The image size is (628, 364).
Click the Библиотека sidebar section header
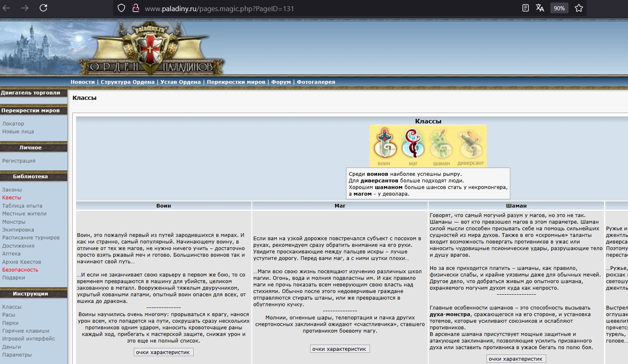click(33, 177)
